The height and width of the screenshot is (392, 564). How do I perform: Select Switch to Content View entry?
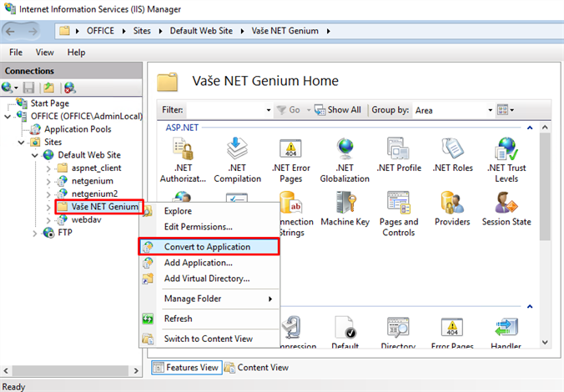(209, 339)
